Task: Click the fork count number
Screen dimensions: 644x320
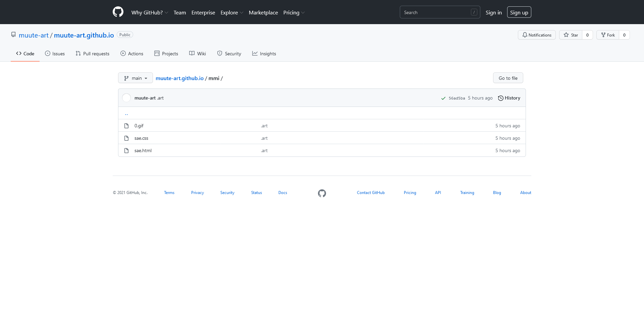Action: (624, 35)
